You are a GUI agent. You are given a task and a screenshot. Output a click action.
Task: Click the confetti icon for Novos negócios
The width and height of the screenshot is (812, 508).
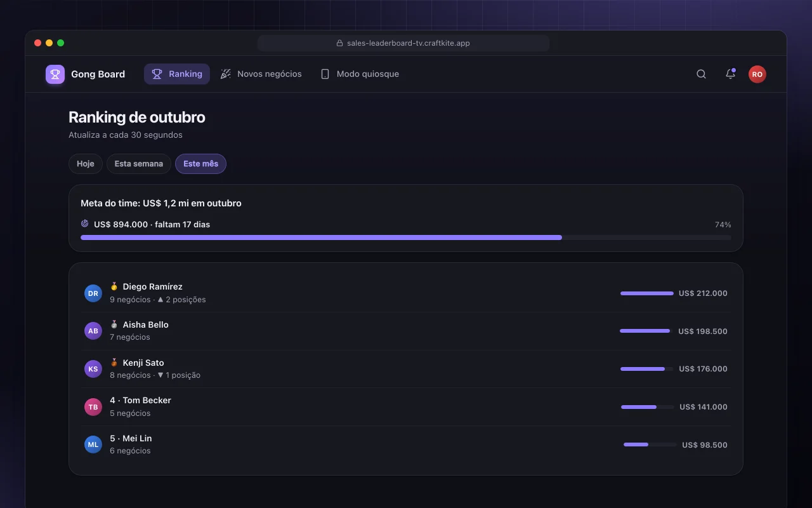click(x=225, y=74)
